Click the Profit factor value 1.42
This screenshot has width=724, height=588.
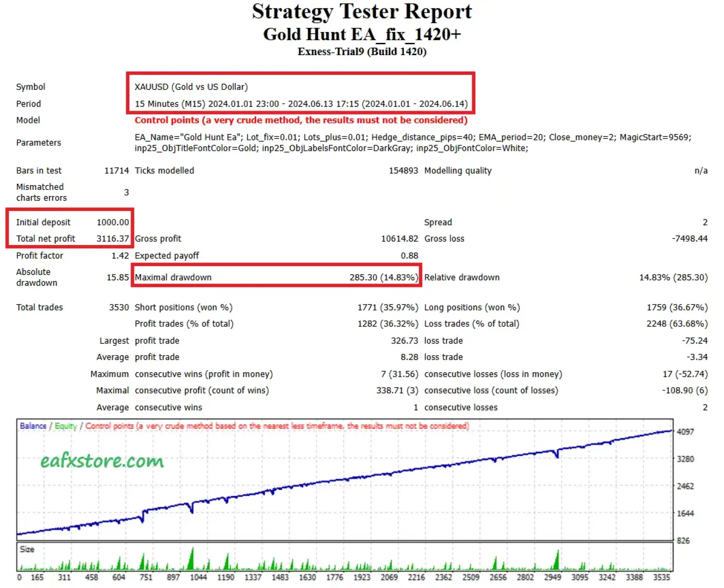coord(120,255)
